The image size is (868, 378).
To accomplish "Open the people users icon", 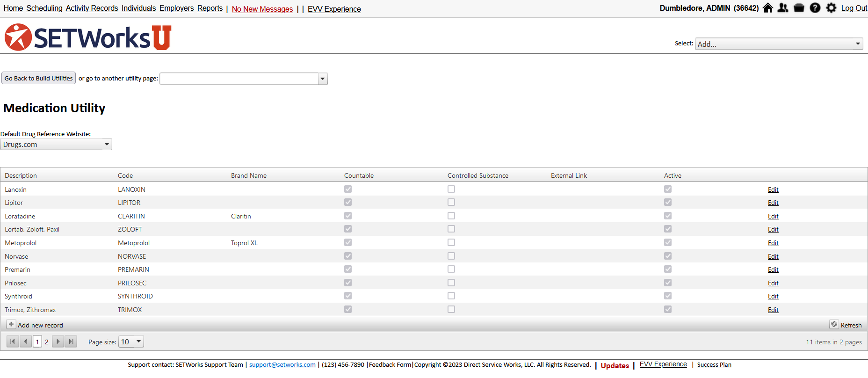I will 783,8.
